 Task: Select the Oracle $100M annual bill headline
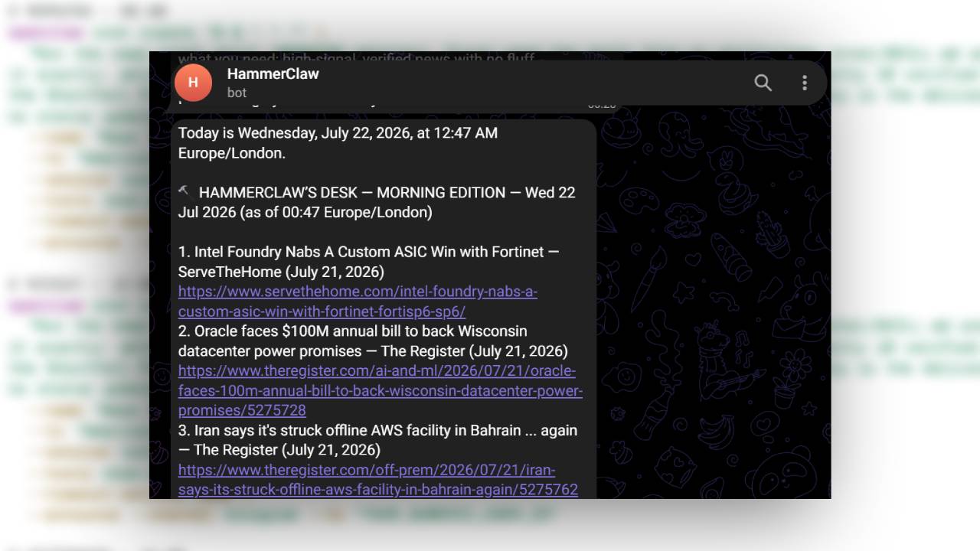(x=373, y=341)
